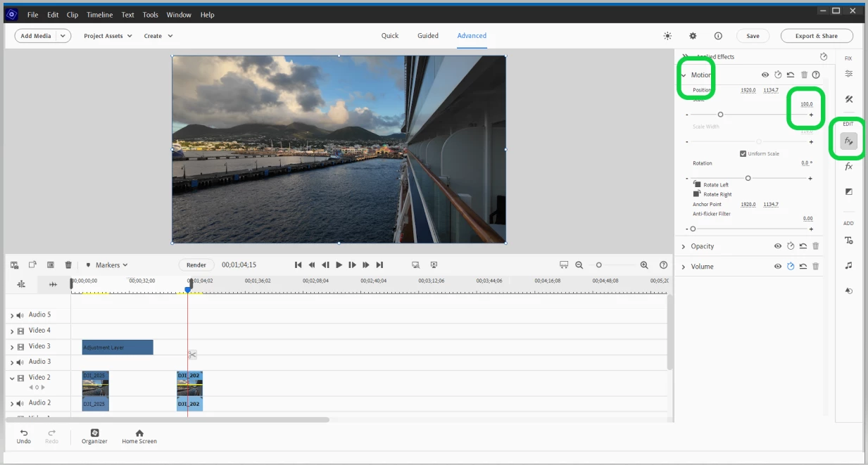Viewport: 868px width, 465px height.
Task: Reset the Motion effect
Action: point(791,75)
